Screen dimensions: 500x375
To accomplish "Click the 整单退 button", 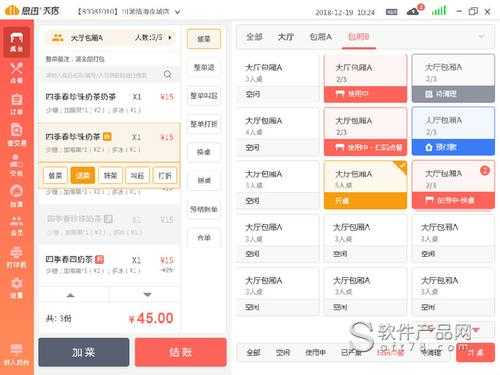I will click(x=204, y=67).
